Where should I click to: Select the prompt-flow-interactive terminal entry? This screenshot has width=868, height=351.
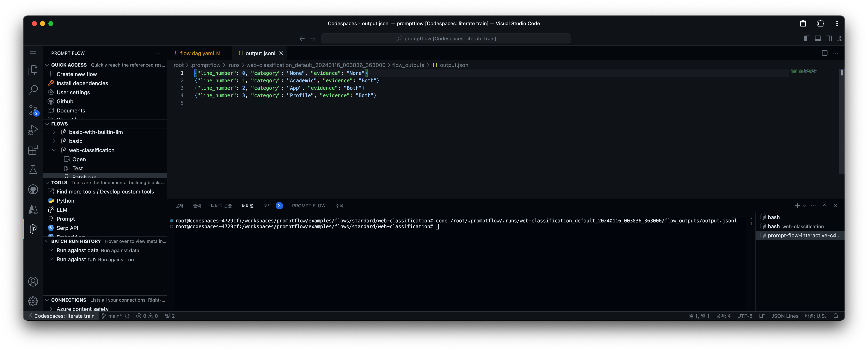point(800,235)
